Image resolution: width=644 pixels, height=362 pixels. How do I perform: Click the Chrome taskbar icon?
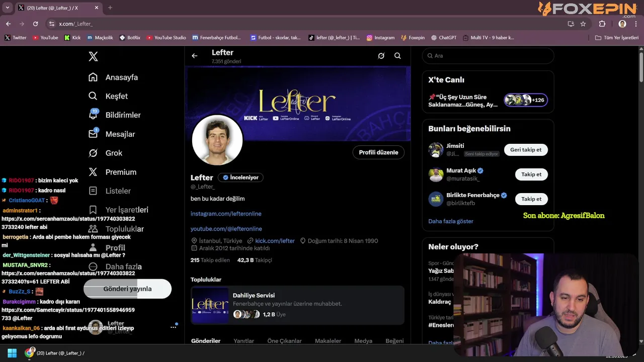coord(30,353)
